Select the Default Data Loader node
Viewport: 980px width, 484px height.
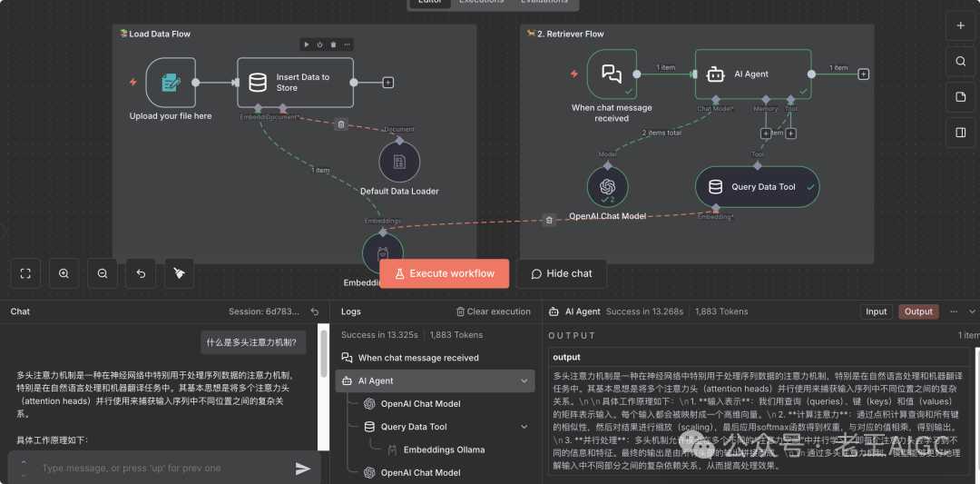pos(399,163)
